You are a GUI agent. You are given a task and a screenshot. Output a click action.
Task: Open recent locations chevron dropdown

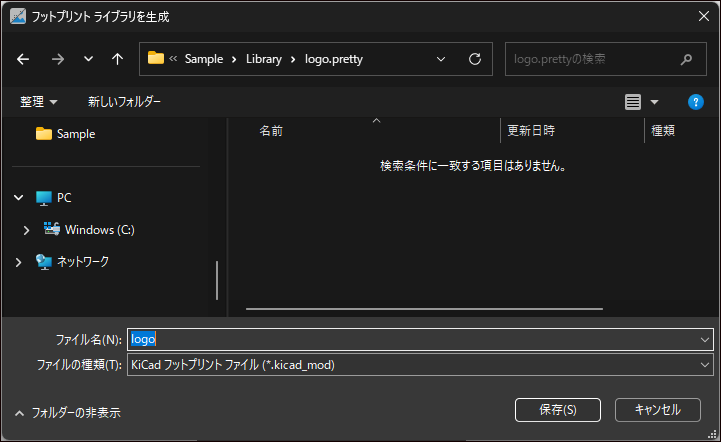tap(88, 59)
